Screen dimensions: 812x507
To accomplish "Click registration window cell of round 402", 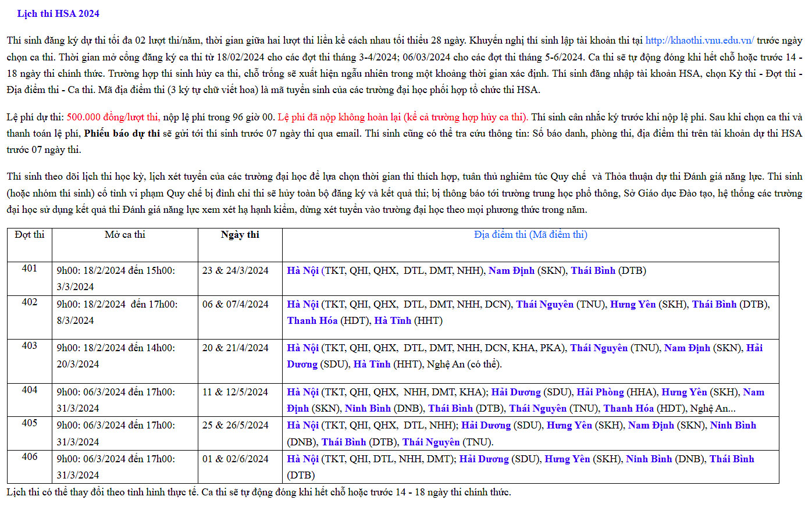I will [x=125, y=317].
